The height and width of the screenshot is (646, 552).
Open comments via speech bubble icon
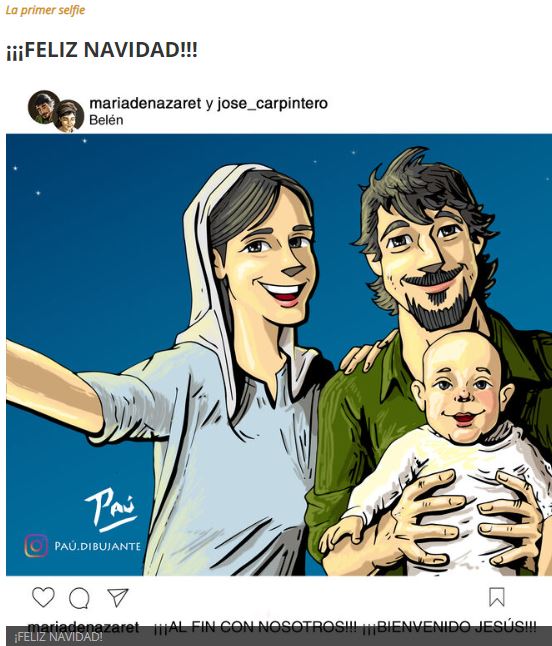click(x=79, y=598)
